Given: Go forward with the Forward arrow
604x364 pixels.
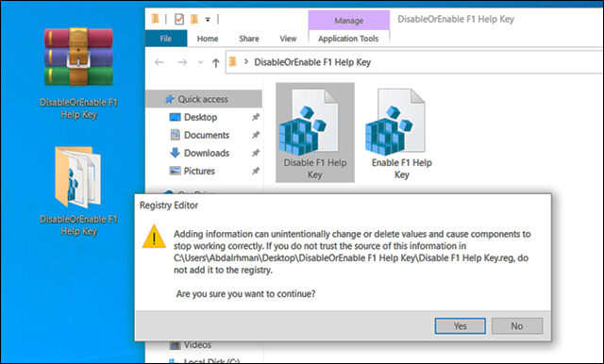Looking at the screenshot, I should tap(182, 62).
